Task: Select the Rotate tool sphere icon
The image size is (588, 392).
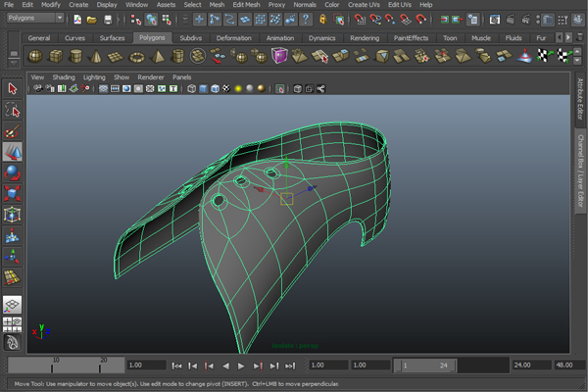Action: (13, 172)
